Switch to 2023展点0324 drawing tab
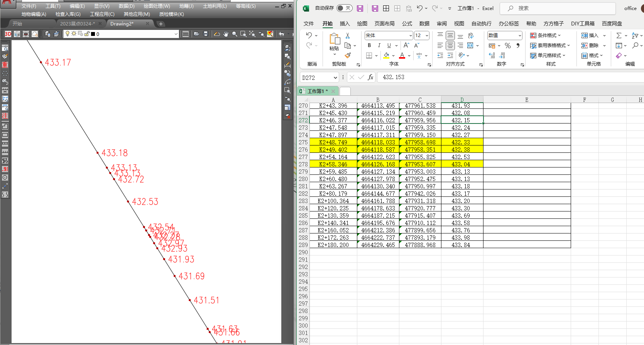 coord(77,24)
